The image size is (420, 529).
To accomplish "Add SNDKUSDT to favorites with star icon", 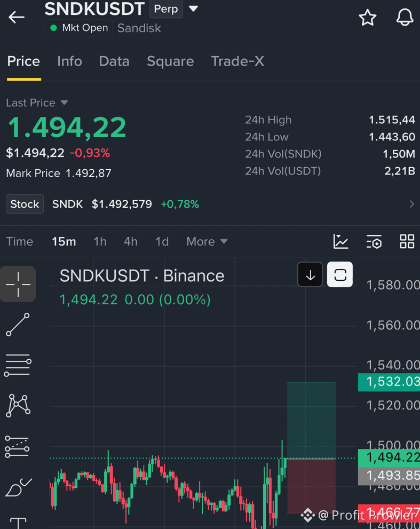I will point(367,18).
